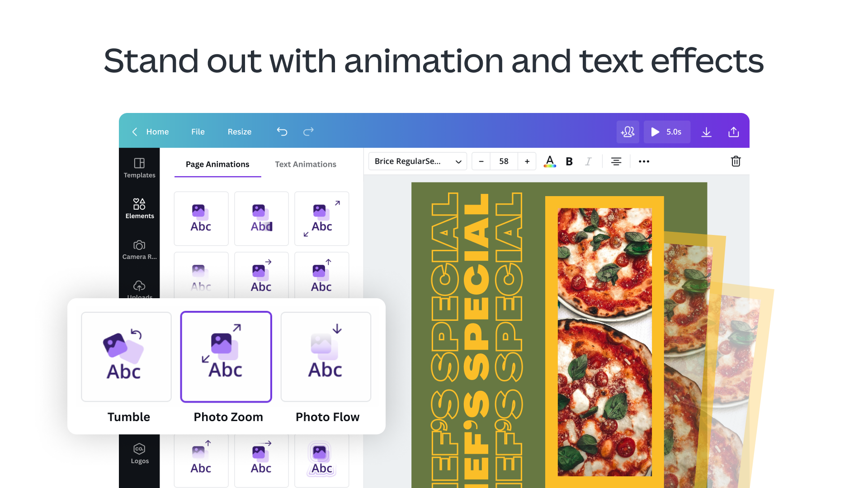Image resolution: width=868 pixels, height=488 pixels.
Task: Choose the faded Abc animation tile
Action: [201, 276]
